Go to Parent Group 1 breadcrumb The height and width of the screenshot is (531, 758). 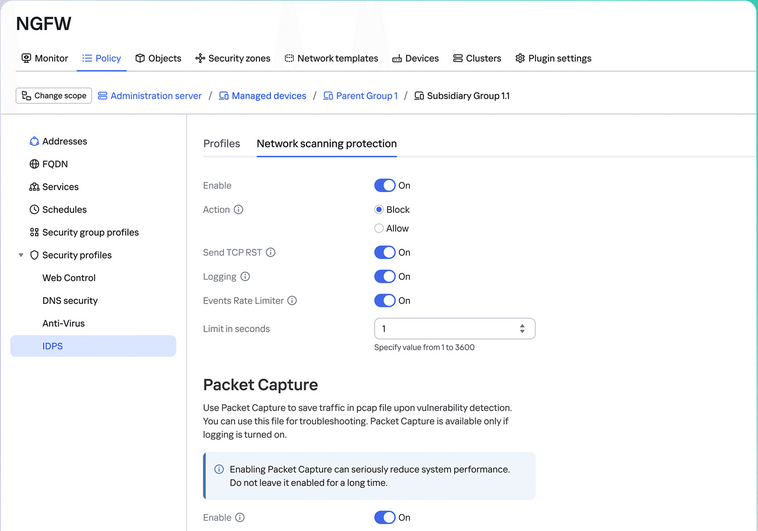click(x=361, y=96)
